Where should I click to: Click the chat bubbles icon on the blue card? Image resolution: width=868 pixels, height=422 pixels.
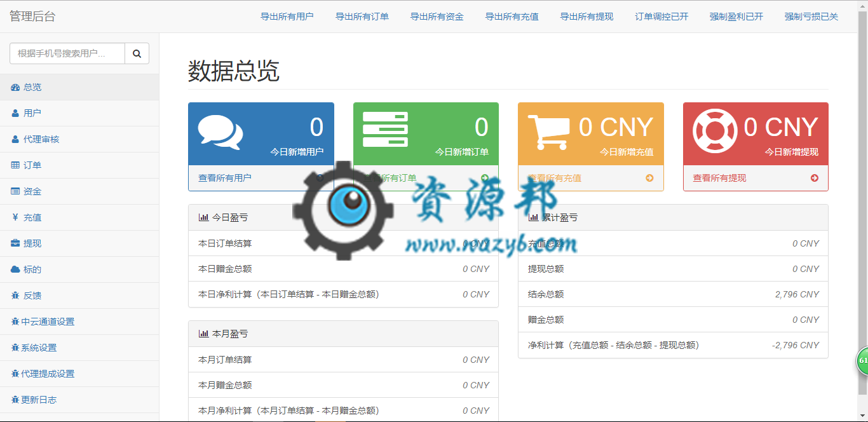coord(220,132)
